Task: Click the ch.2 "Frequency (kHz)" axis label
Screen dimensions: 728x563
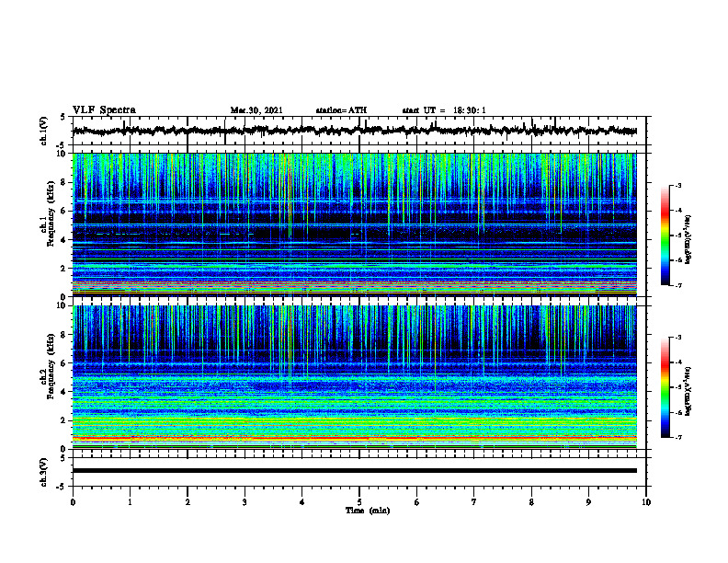Action: click(x=51, y=366)
